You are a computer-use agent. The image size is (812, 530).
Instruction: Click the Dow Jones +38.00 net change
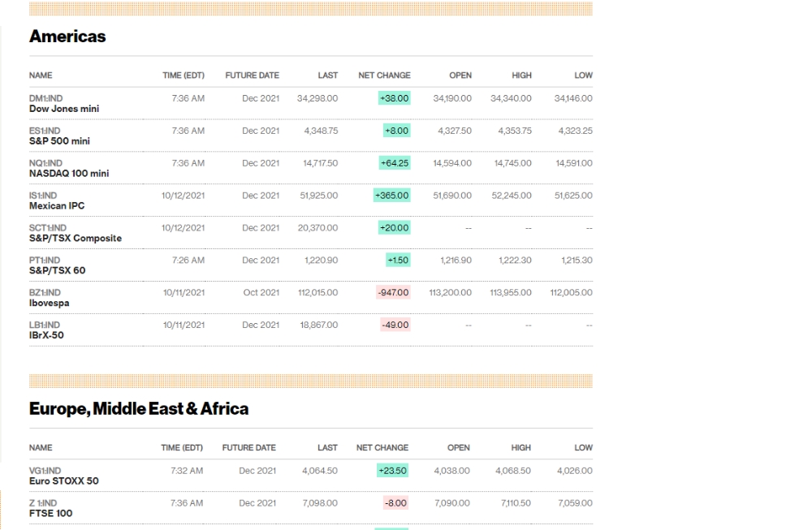[394, 98]
